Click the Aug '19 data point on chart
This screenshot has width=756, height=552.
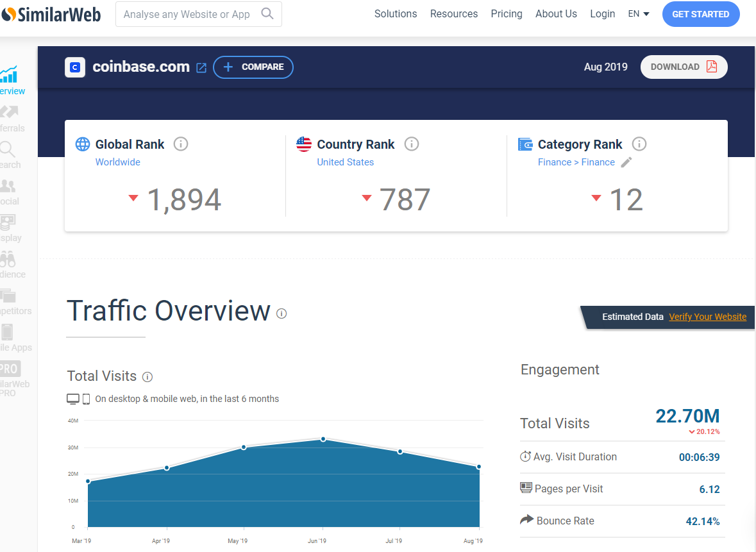(x=478, y=467)
